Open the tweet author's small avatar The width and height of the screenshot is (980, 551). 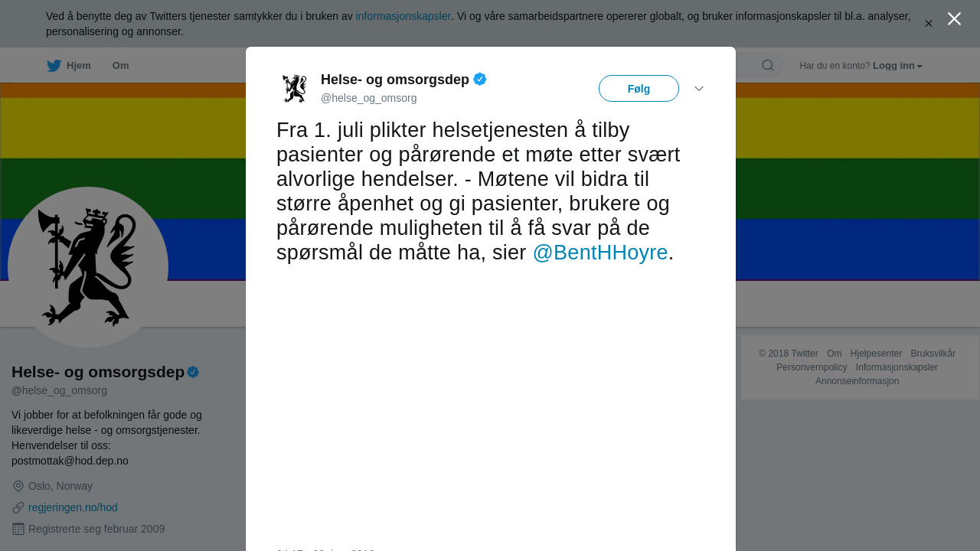[x=294, y=88]
